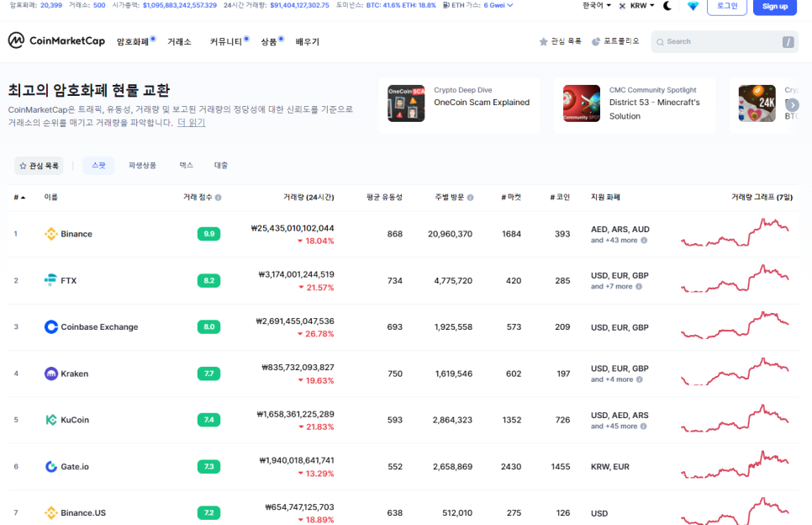
Task: Click the blue diamond icon
Action: click(x=693, y=6)
